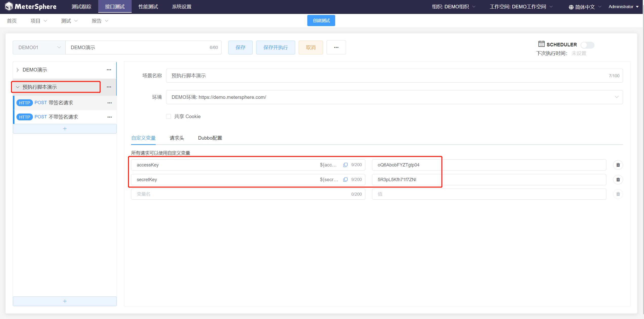This screenshot has width=644, height=319.
Task: Open more options for 不带签名请求 request
Action: click(110, 117)
